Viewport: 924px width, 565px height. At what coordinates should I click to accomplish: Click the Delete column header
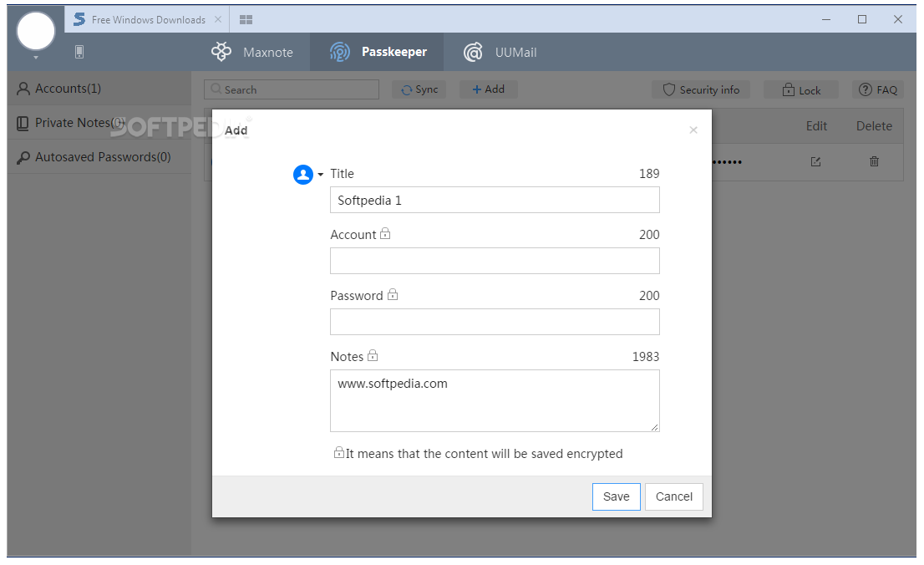pos(874,126)
